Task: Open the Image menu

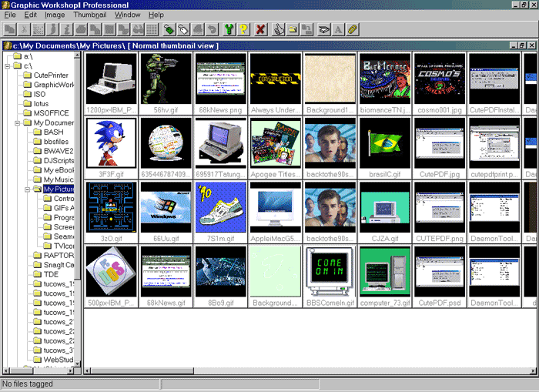Action: click(x=55, y=15)
